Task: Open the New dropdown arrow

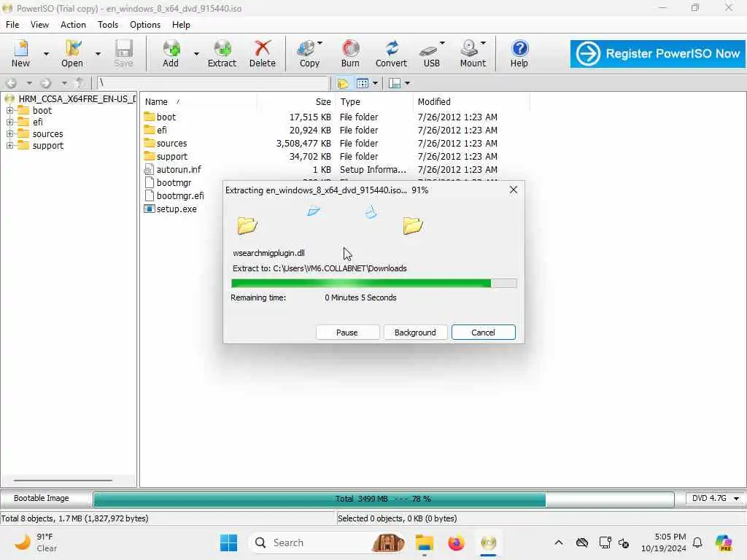Action: 46,53
